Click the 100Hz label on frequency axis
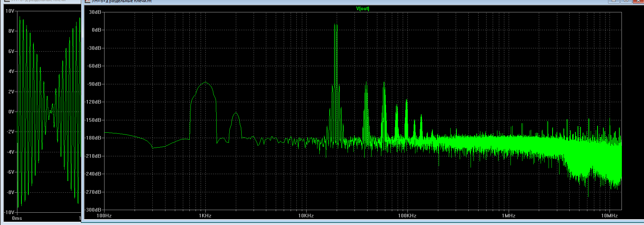The width and height of the screenshot is (644, 225). (x=104, y=216)
